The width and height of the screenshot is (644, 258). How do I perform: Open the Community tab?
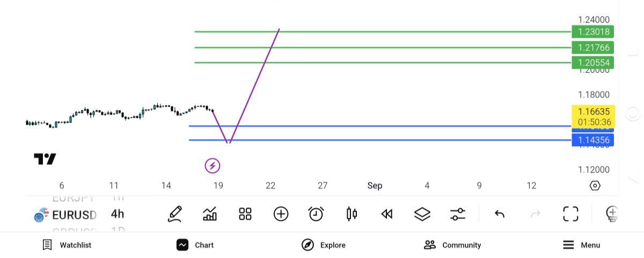(452, 245)
